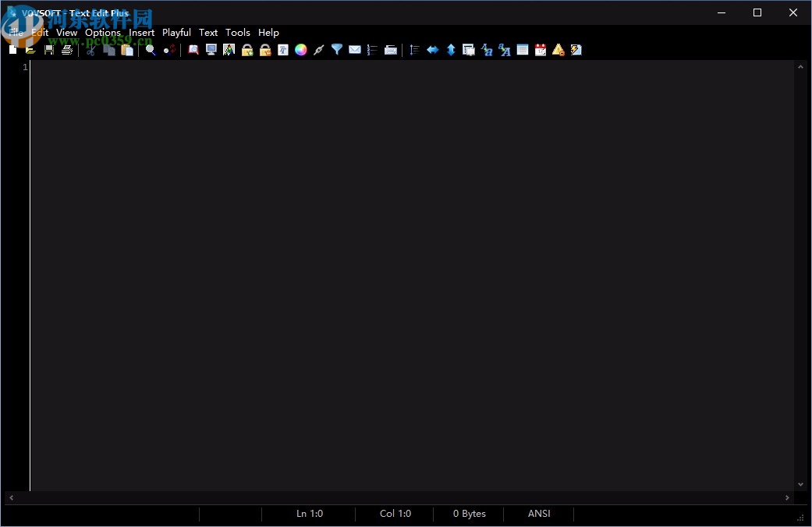Convert text to uppercase
The image size is (812, 527).
tap(505, 49)
